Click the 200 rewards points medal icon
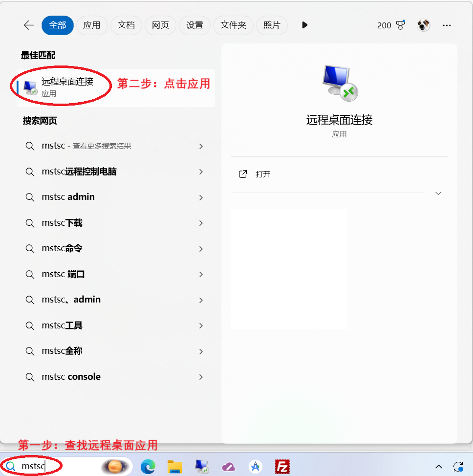 tap(401, 25)
